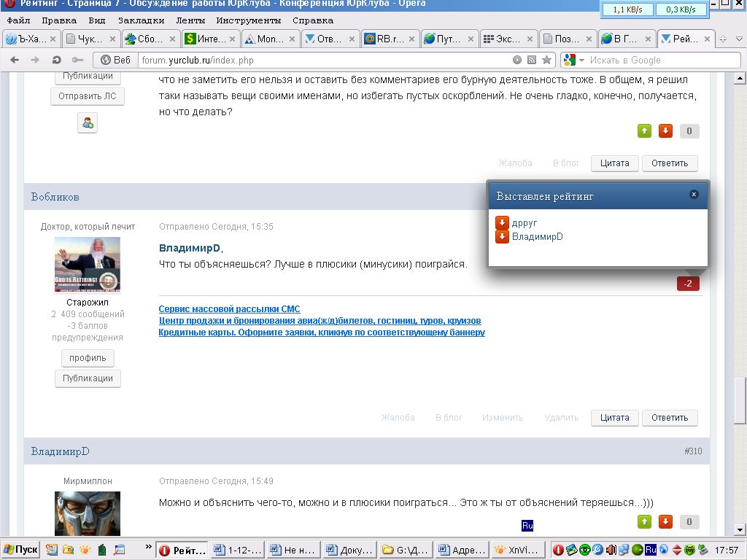This screenshot has width=747, height=560.
Task: Click the -2 rating badge
Action: click(x=688, y=283)
